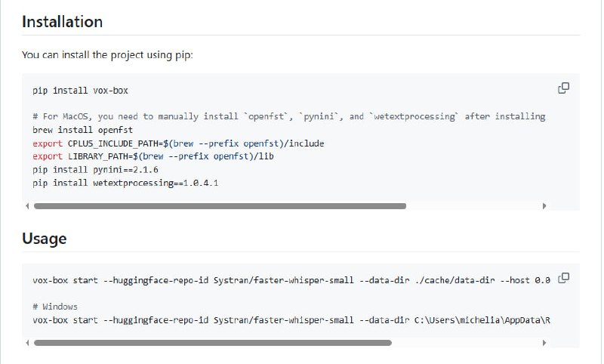604x364 pixels.
Task: Click the "# Windows" comment line
Action: click(x=55, y=307)
